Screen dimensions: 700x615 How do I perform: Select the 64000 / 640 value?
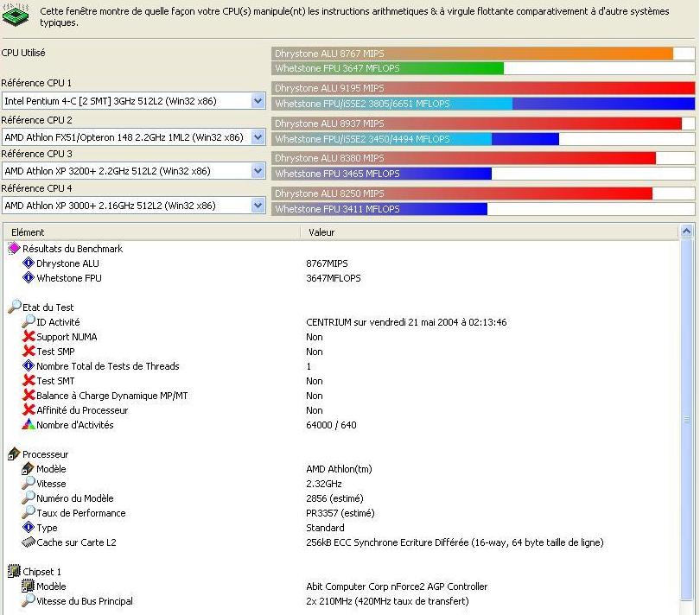click(331, 425)
